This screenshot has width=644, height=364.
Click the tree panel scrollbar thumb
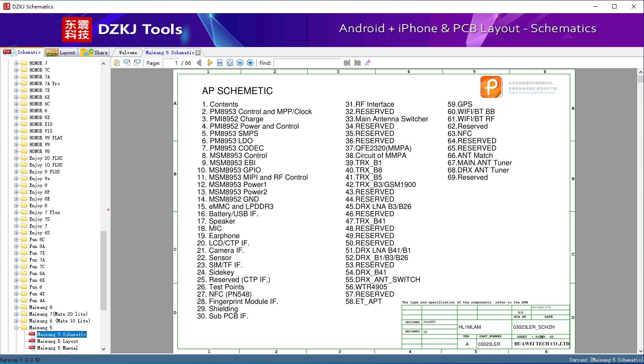(x=103, y=270)
